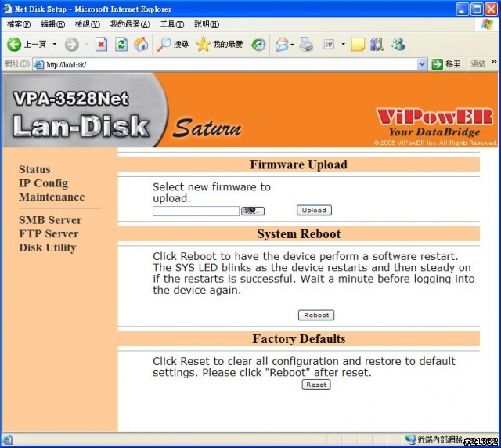Click the Windows flag logo

[x=487, y=24]
